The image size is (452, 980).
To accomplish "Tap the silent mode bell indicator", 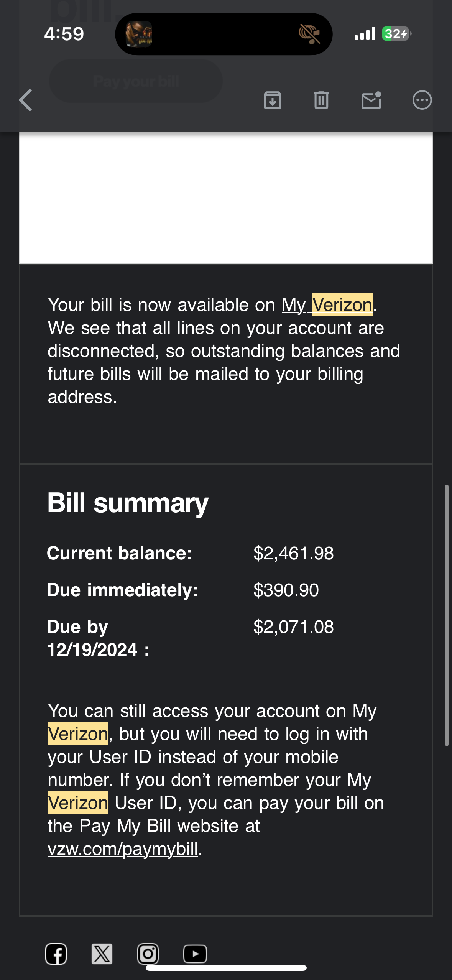I will point(309,34).
